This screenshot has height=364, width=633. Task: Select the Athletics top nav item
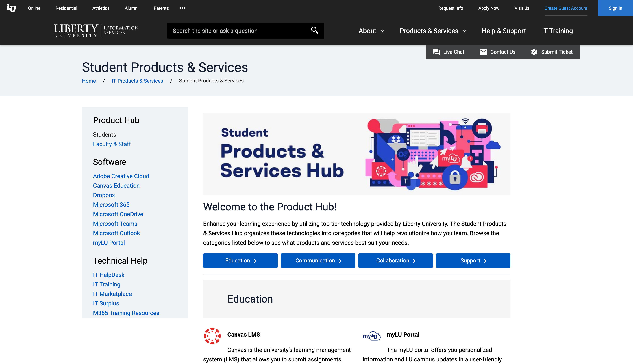tap(101, 8)
